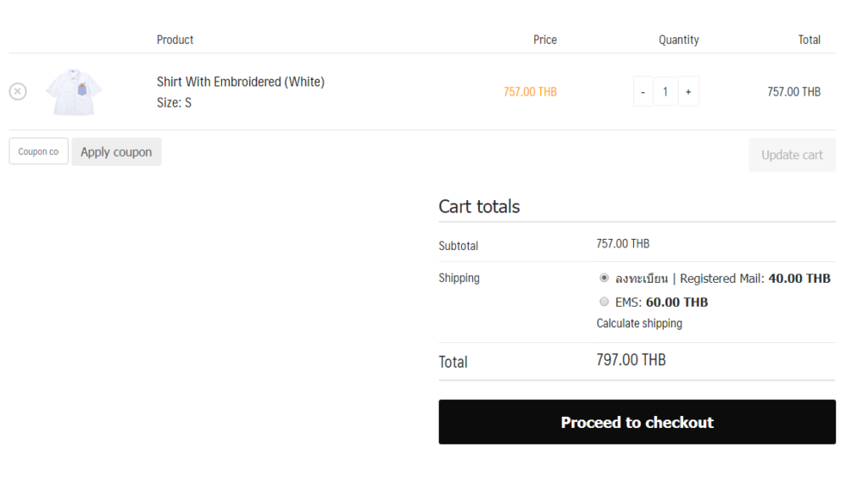Click the Quantity column header
Screen dimensions: 868x477
click(679, 40)
